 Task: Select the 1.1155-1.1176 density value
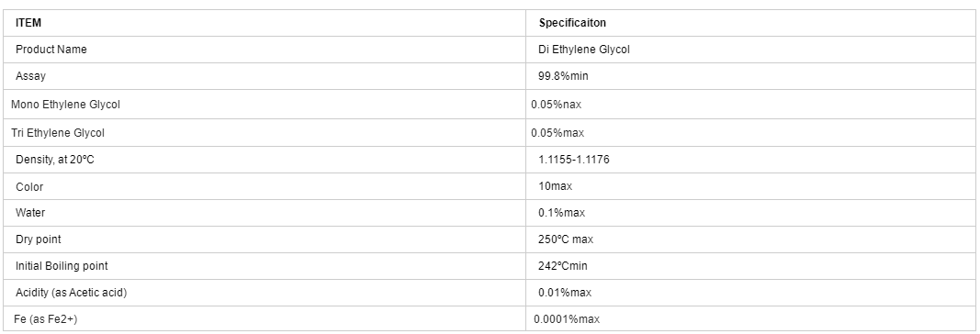pyautogui.click(x=574, y=160)
